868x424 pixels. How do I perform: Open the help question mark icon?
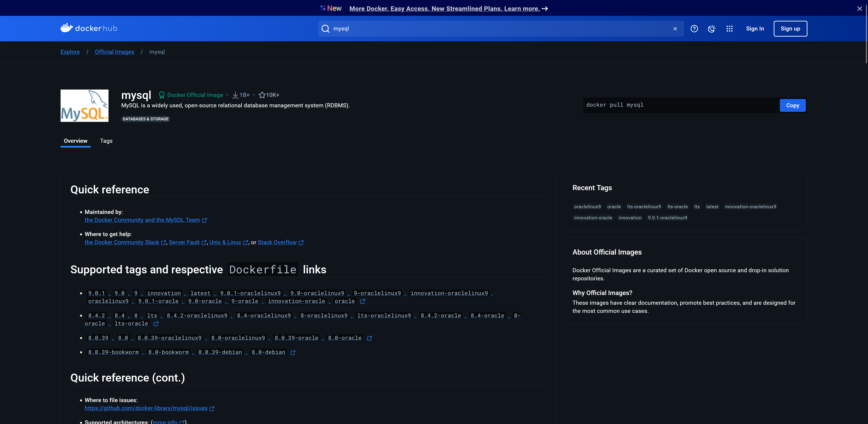(x=694, y=29)
